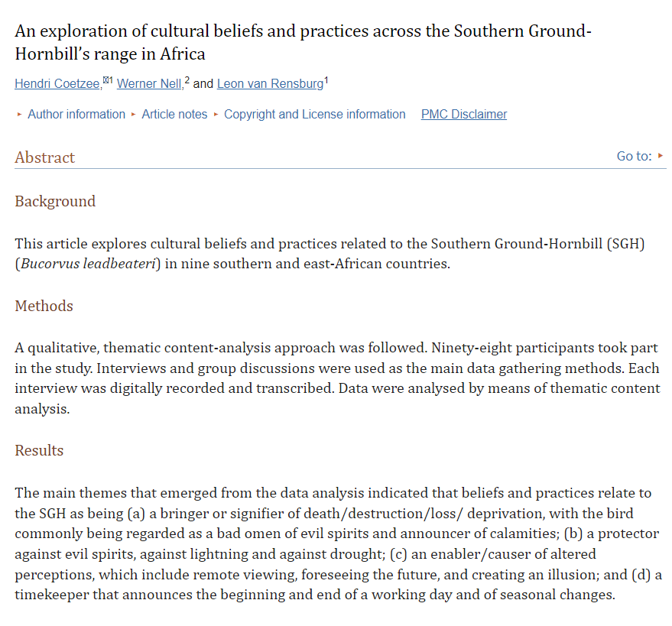
Task: Click the italic Bucorvus leadbeateri species name
Action: pos(88,264)
